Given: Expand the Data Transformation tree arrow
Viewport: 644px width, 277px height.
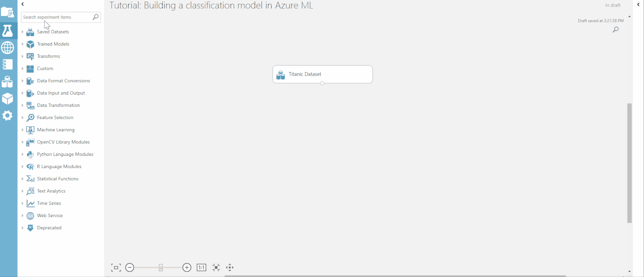Looking at the screenshot, I should pos(23,105).
